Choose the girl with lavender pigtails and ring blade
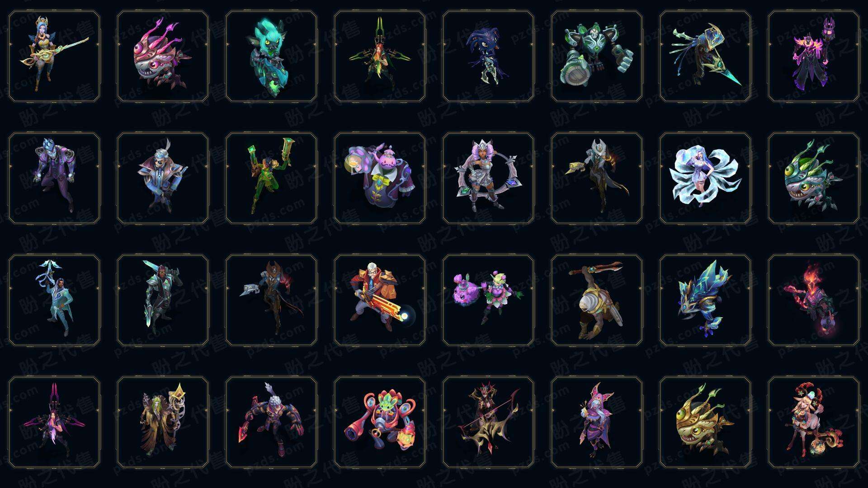Image resolution: width=868 pixels, height=488 pixels. (x=488, y=178)
